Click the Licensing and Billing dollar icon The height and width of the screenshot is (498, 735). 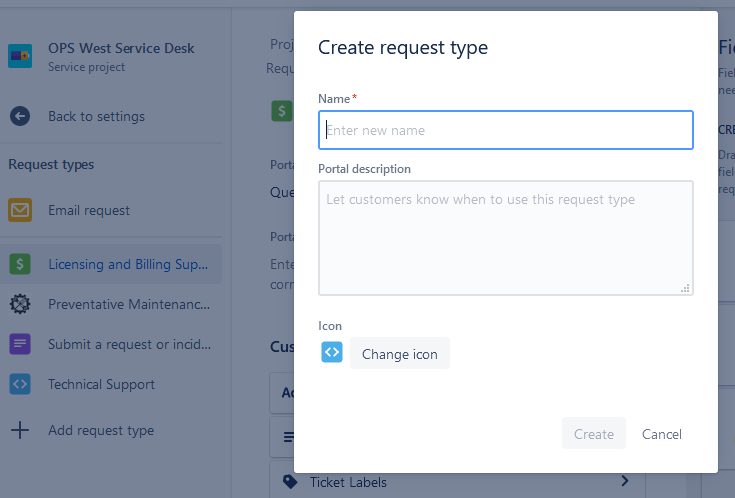click(20, 264)
